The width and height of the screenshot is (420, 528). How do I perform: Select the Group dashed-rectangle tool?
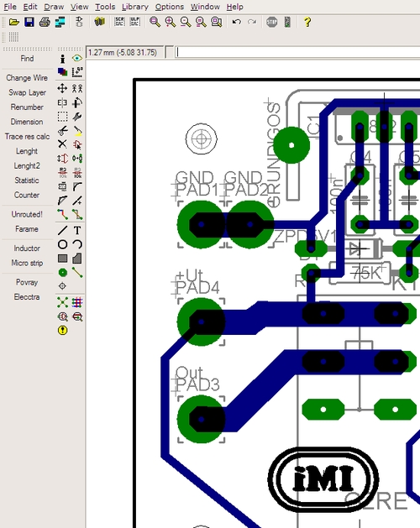tap(62, 117)
